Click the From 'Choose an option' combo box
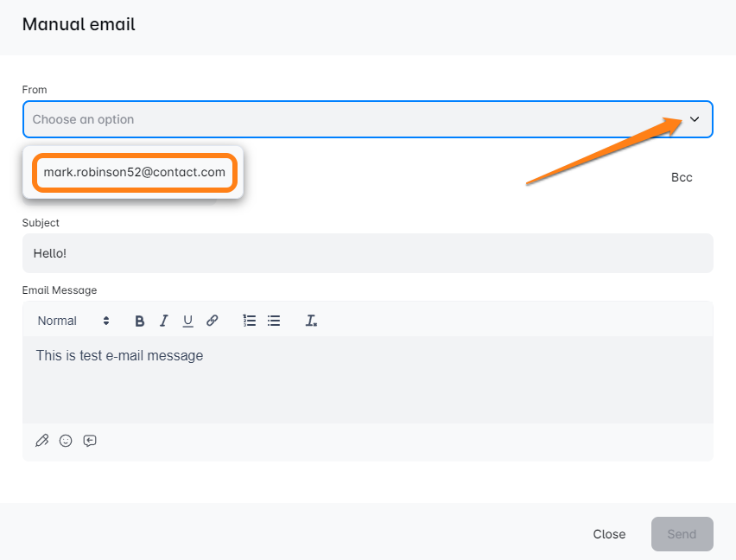 coord(346,119)
